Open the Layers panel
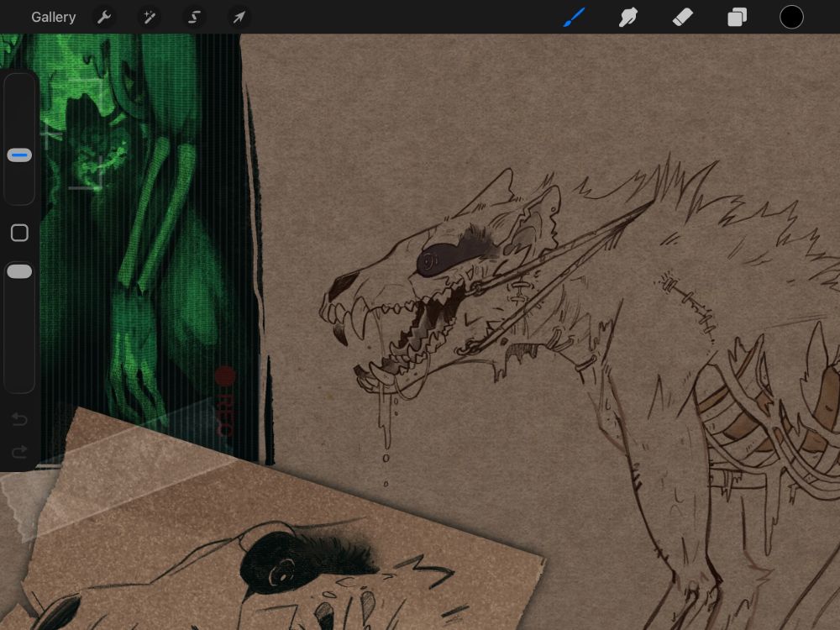 pos(737,17)
